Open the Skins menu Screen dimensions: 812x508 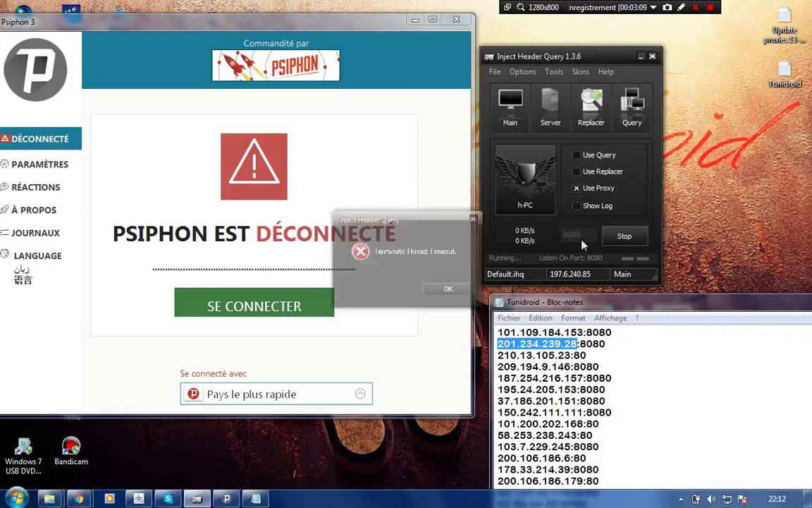click(581, 71)
